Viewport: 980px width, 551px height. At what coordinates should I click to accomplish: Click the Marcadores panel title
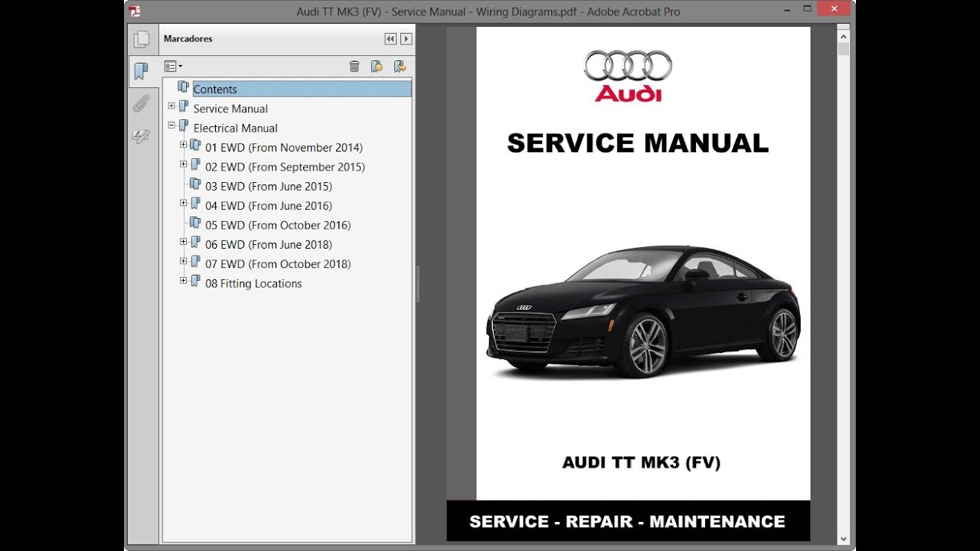pyautogui.click(x=188, y=39)
